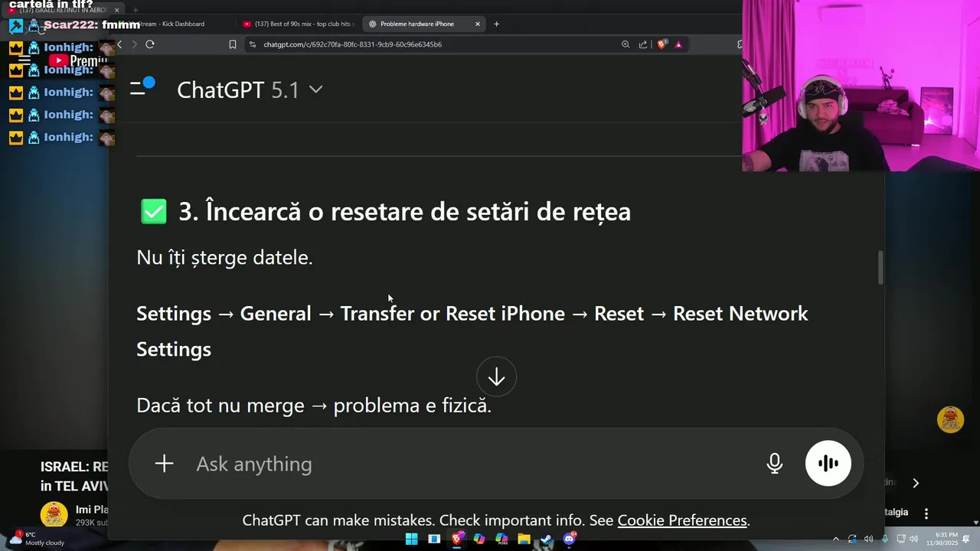This screenshot has width=980, height=551.
Task: Open Steam from the taskbar
Action: 546,539
